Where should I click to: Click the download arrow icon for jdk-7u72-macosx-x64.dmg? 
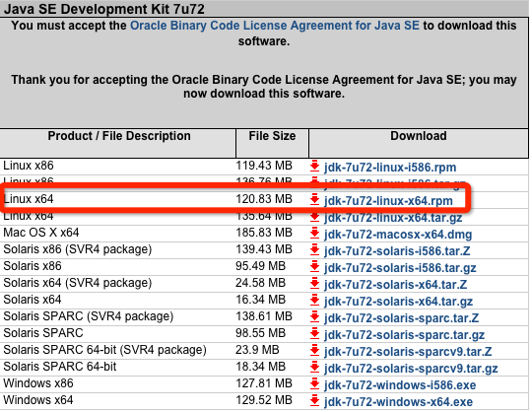click(x=315, y=234)
